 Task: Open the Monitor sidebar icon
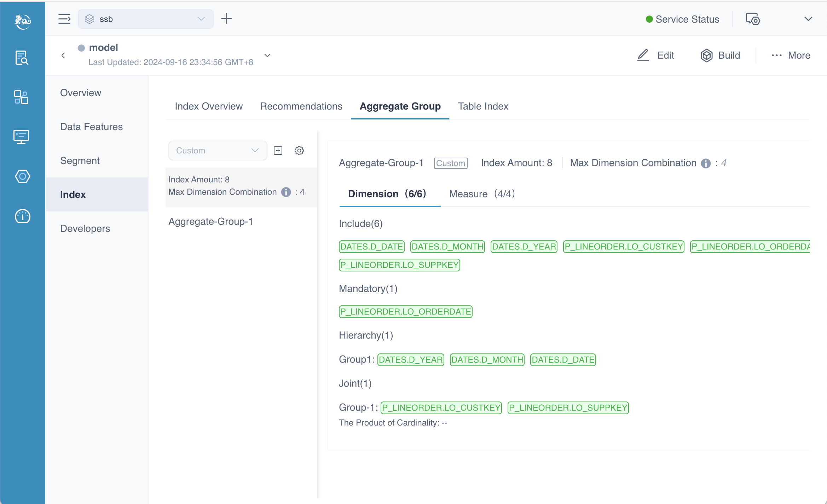(21, 136)
